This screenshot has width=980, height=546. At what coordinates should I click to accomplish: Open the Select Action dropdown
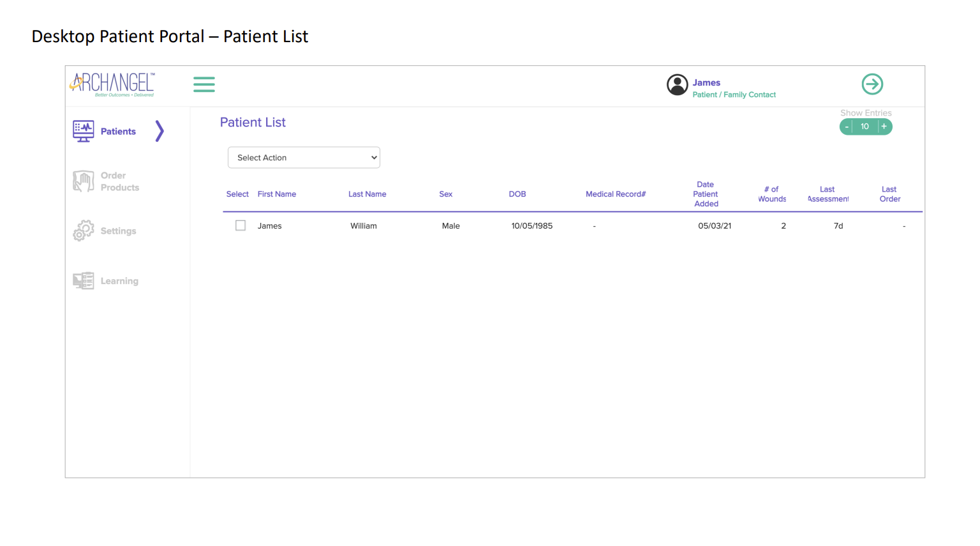pos(304,158)
